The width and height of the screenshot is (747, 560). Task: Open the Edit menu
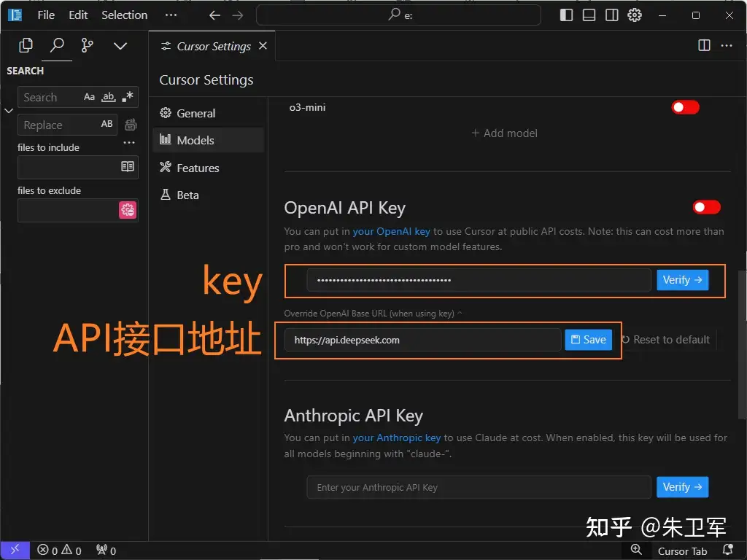coord(78,15)
